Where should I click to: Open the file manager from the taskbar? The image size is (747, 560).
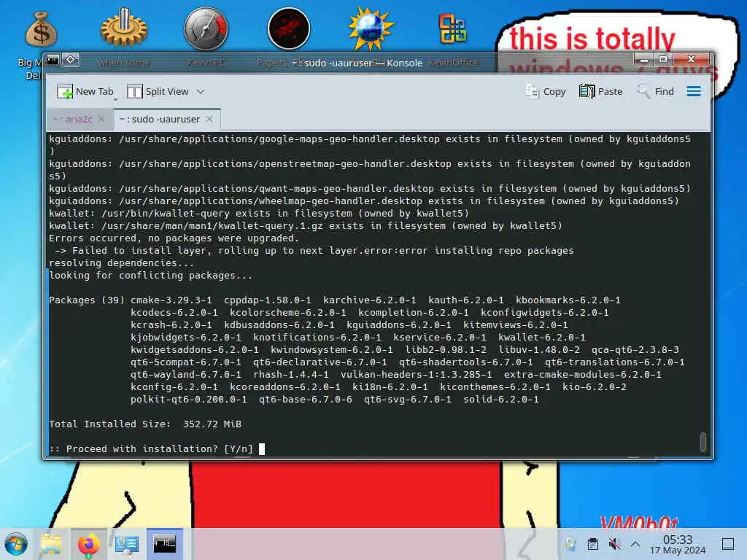point(51,544)
